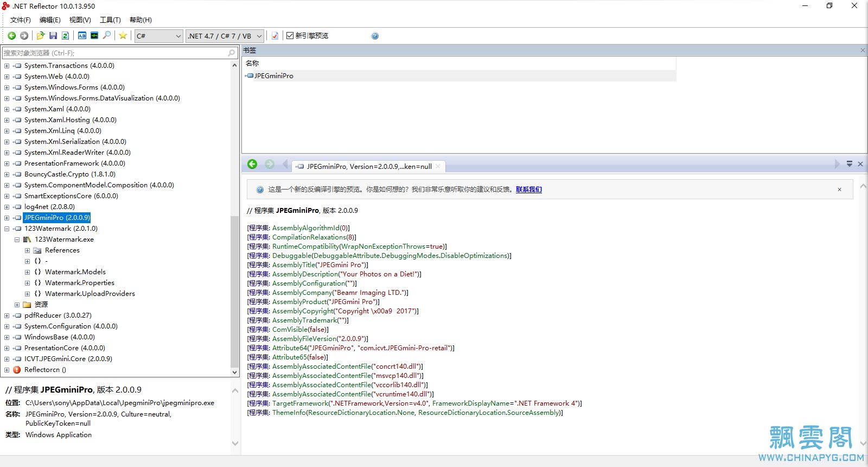This screenshot has height=467, width=868.
Task: Open the .NET 4.7 / C# 7 / VB dropdown
Action: coord(225,36)
